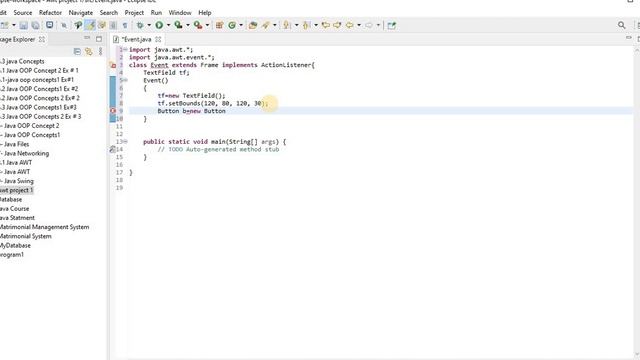
Task: Click the New Java Class icon
Action: 232,25
